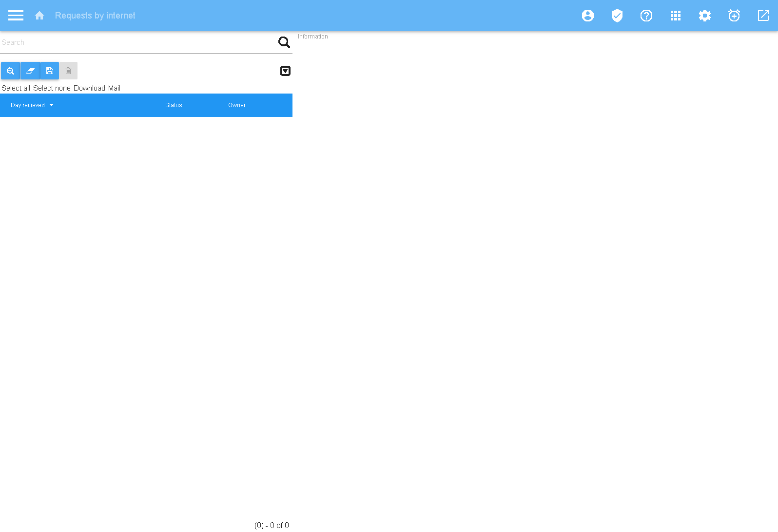Click the Download link
This screenshot has width=778, height=532.
pos(89,88)
